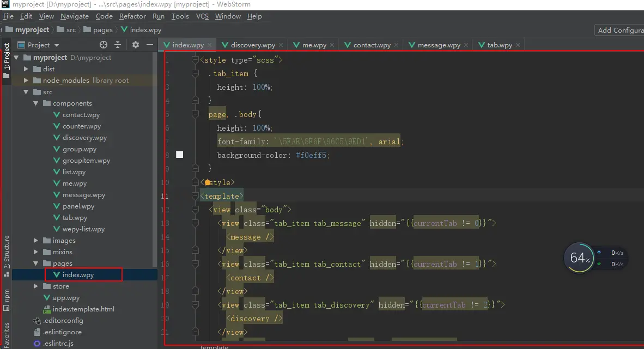Click pages in the breadcrumb bar
644x349 pixels.
click(x=98, y=29)
